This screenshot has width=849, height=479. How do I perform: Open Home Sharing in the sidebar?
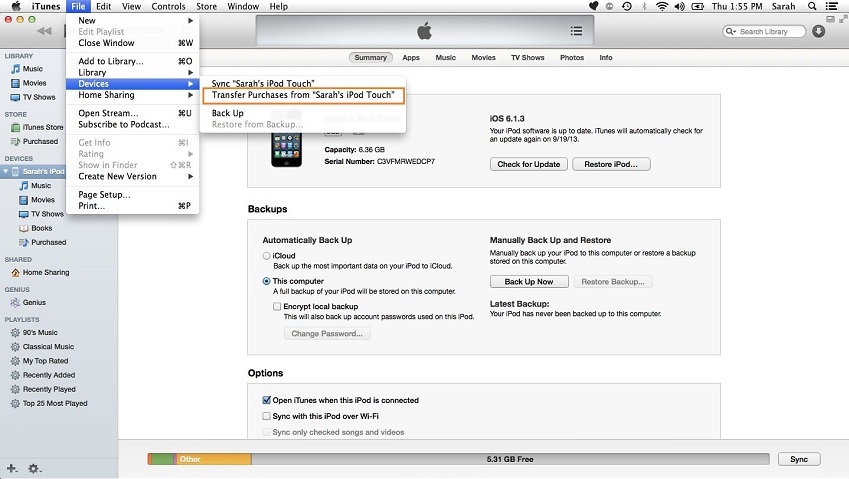tap(45, 272)
